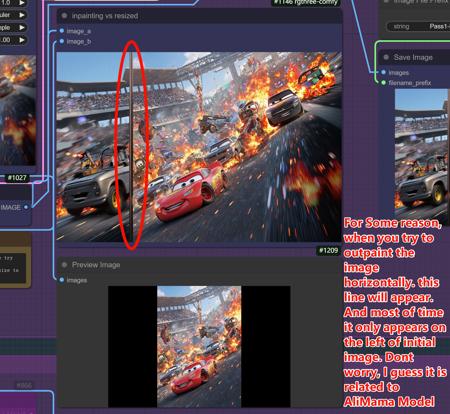
Task: Click the #1209 node ID badge
Action: pos(328,250)
